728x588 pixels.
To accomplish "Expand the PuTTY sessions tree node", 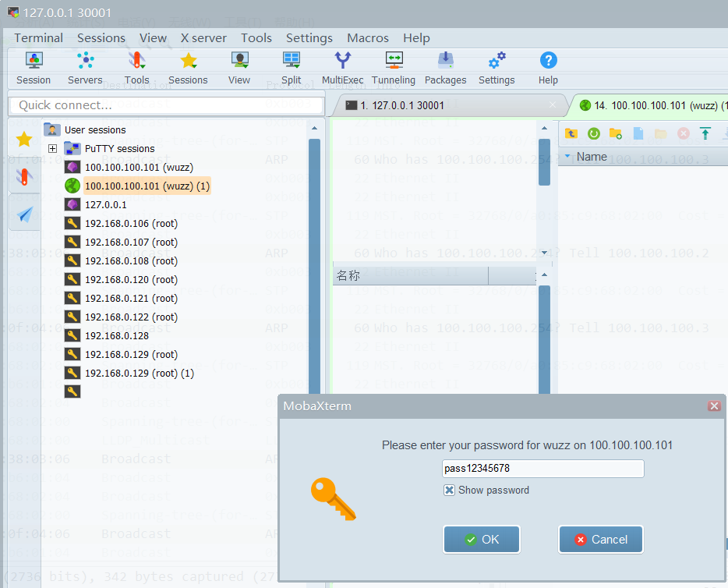I will point(52,149).
